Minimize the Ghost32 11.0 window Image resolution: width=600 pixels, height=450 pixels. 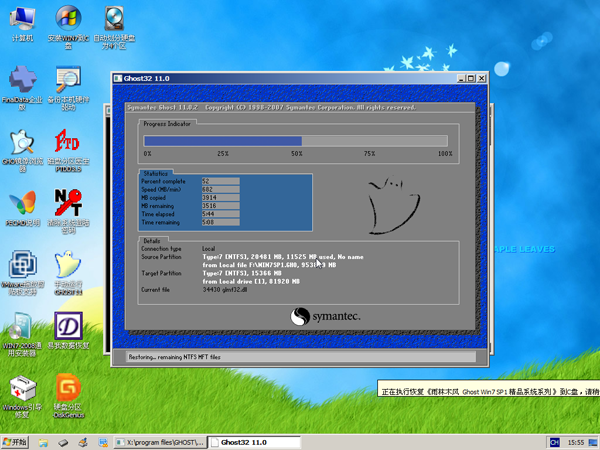[x=461, y=78]
